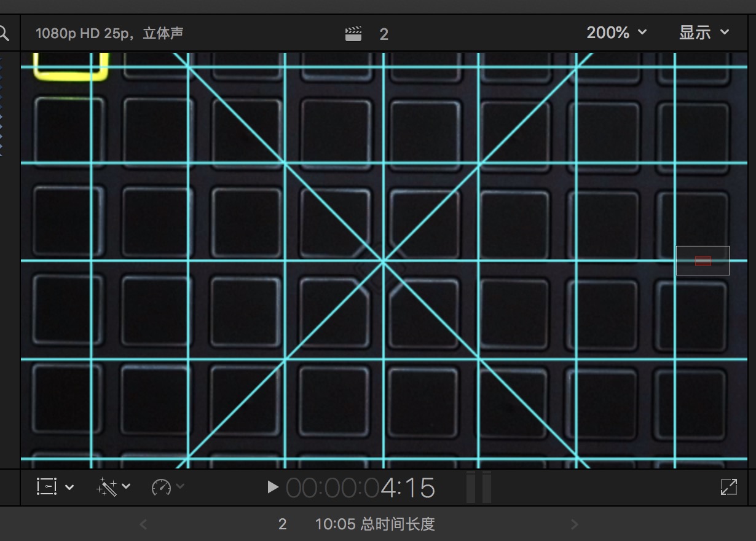Click the project name 2 in timeline bar

point(283,524)
